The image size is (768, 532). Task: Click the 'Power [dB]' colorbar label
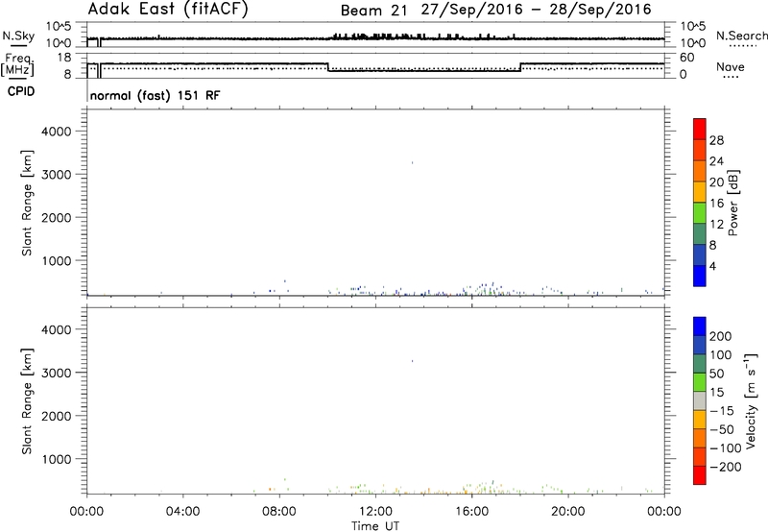pyautogui.click(x=733, y=203)
